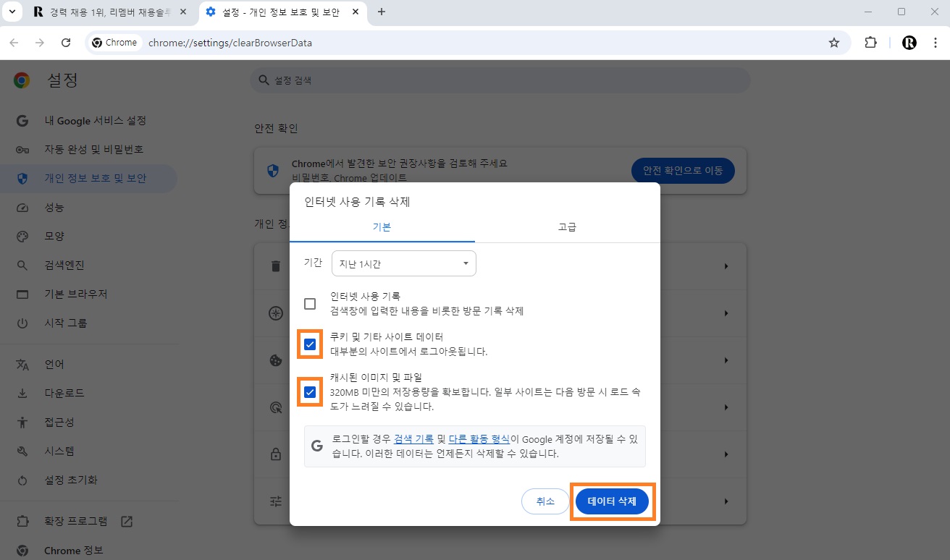Select 개인 정보 보호 및 보안 in the sidebar
The width and height of the screenshot is (950, 560).
pyautogui.click(x=89, y=179)
